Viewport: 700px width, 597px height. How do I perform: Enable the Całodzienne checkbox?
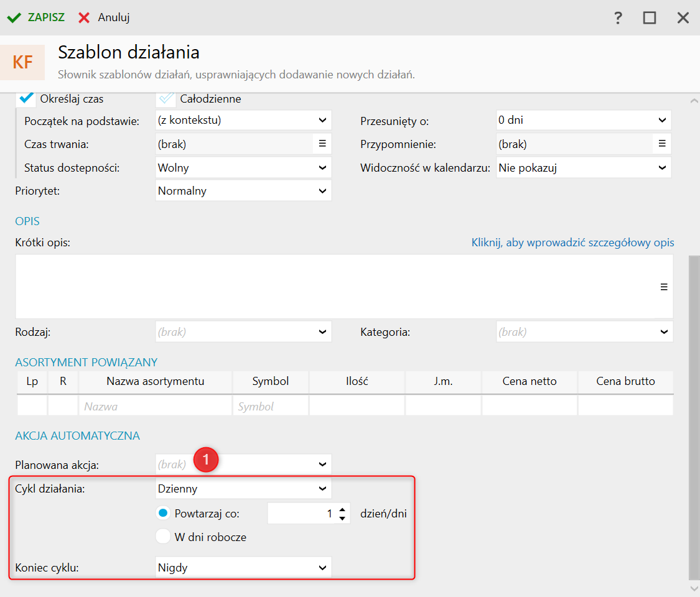coord(166,98)
